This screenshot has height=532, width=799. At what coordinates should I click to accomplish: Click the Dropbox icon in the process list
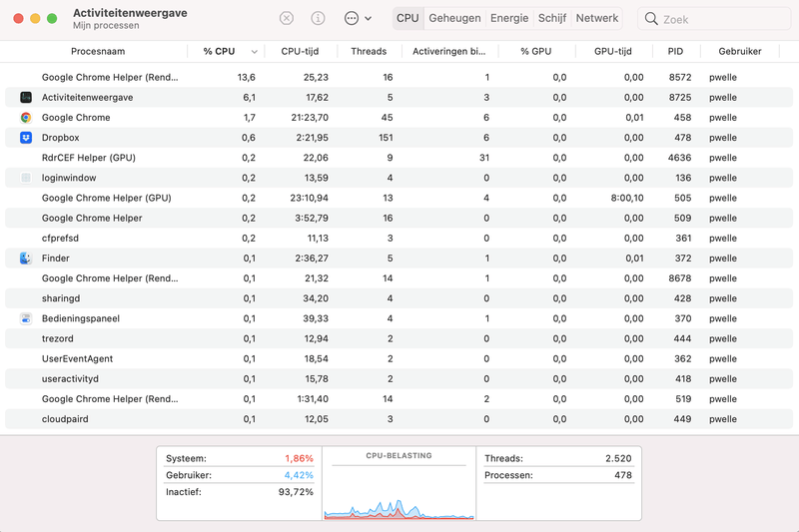26,138
